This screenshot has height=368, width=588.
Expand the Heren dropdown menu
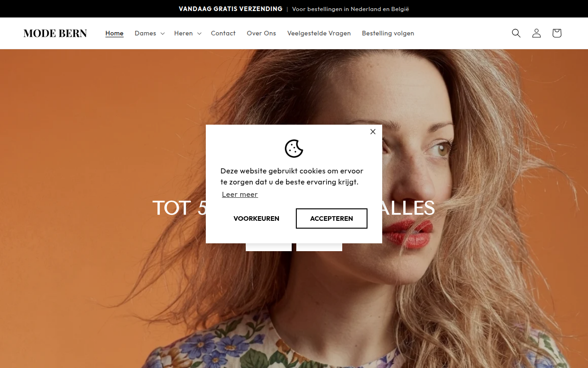pyautogui.click(x=187, y=33)
